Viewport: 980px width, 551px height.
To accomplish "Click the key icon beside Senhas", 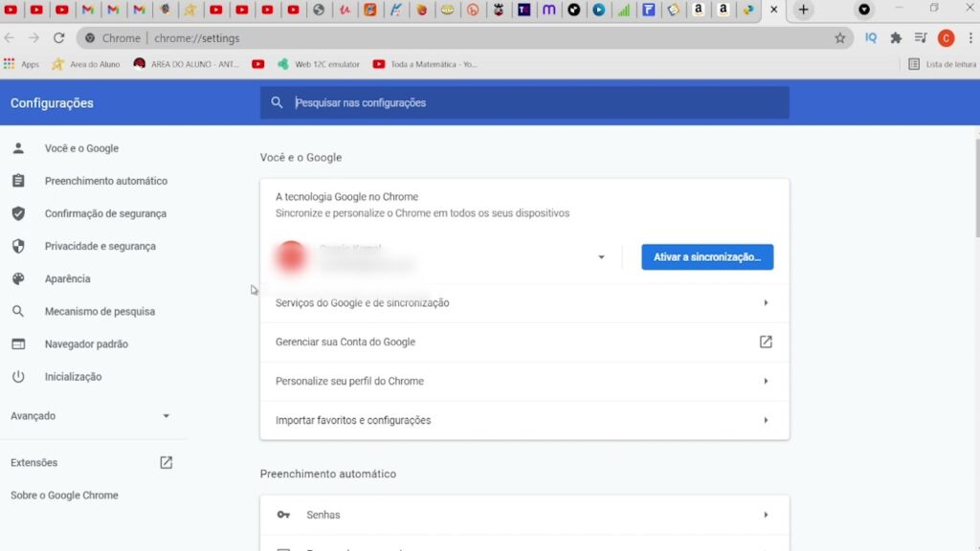I will coord(283,515).
